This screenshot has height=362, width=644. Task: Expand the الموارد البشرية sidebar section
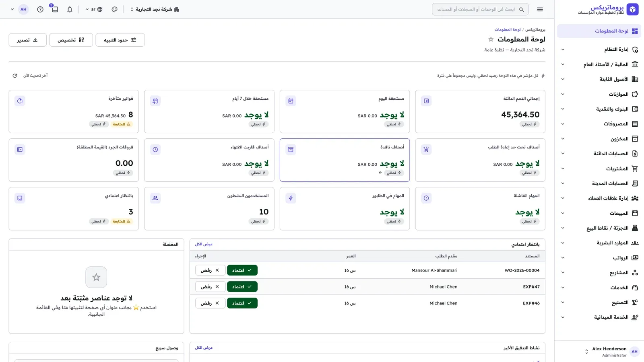pos(599,243)
